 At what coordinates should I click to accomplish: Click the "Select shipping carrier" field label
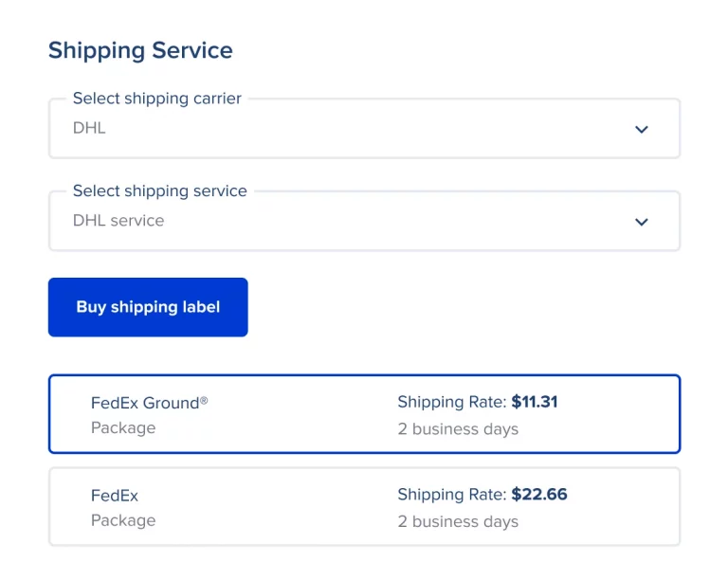157,99
